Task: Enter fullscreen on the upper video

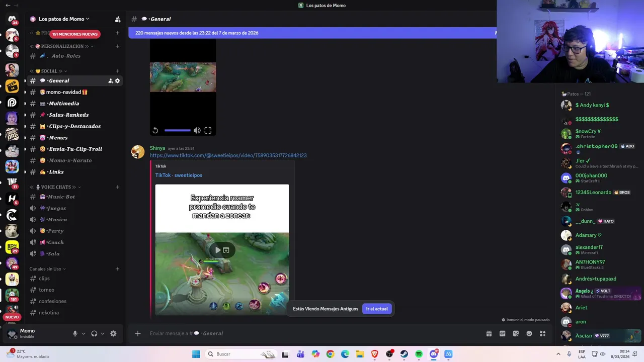Action: point(208,130)
